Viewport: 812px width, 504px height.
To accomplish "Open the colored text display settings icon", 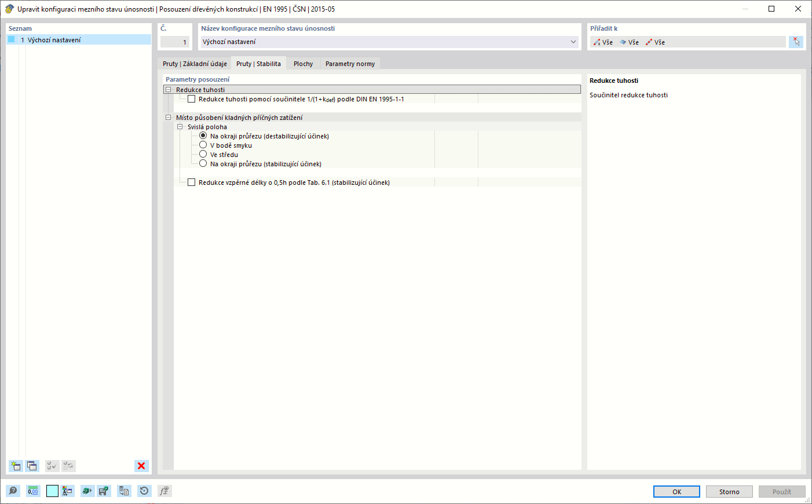I will (67, 491).
